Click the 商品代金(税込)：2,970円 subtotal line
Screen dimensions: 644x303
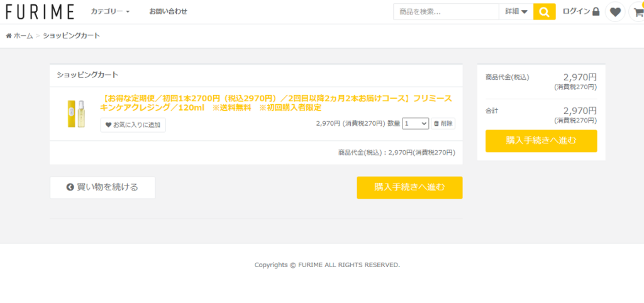pyautogui.click(x=397, y=152)
